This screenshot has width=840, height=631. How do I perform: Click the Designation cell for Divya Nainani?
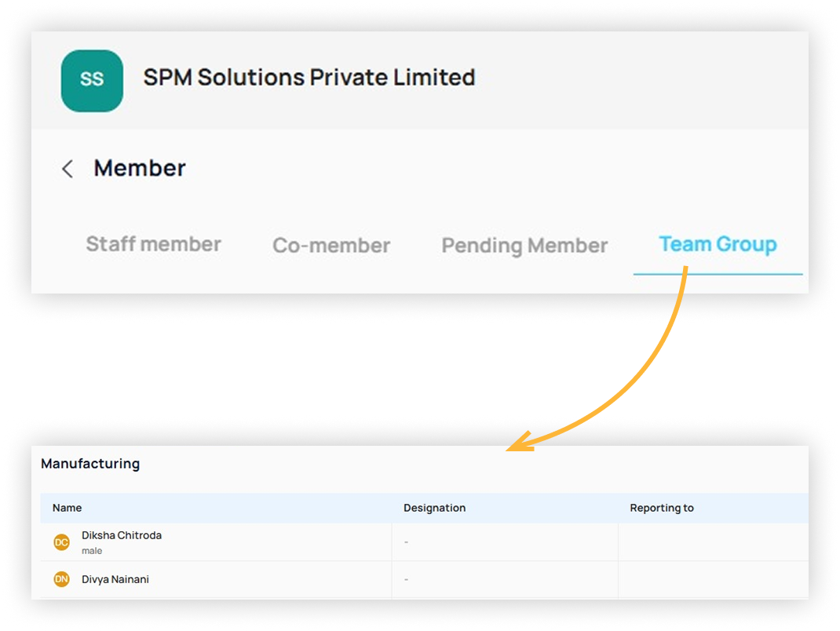[504, 580]
